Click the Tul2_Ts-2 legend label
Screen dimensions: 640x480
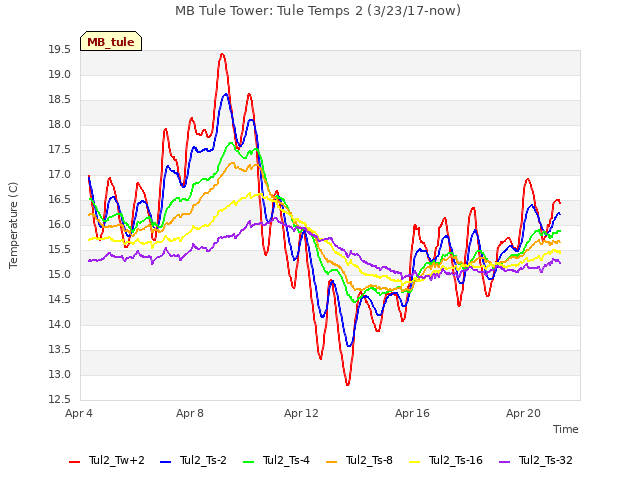[203, 460]
